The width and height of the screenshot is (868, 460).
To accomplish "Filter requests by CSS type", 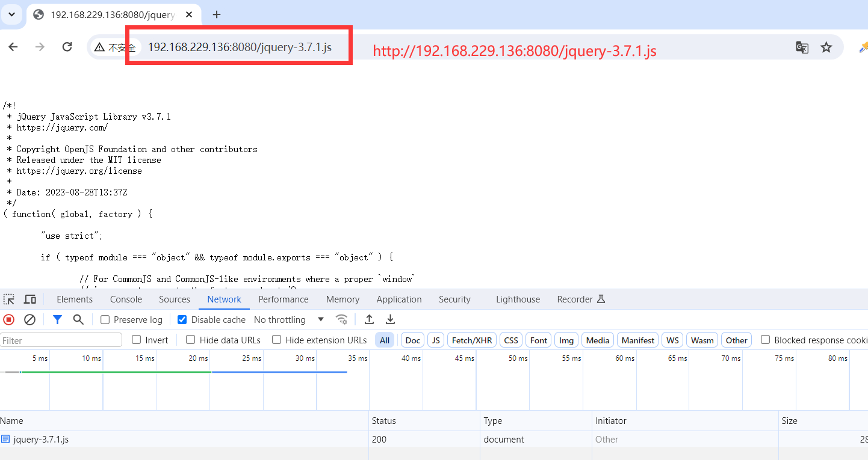I will [x=511, y=340].
